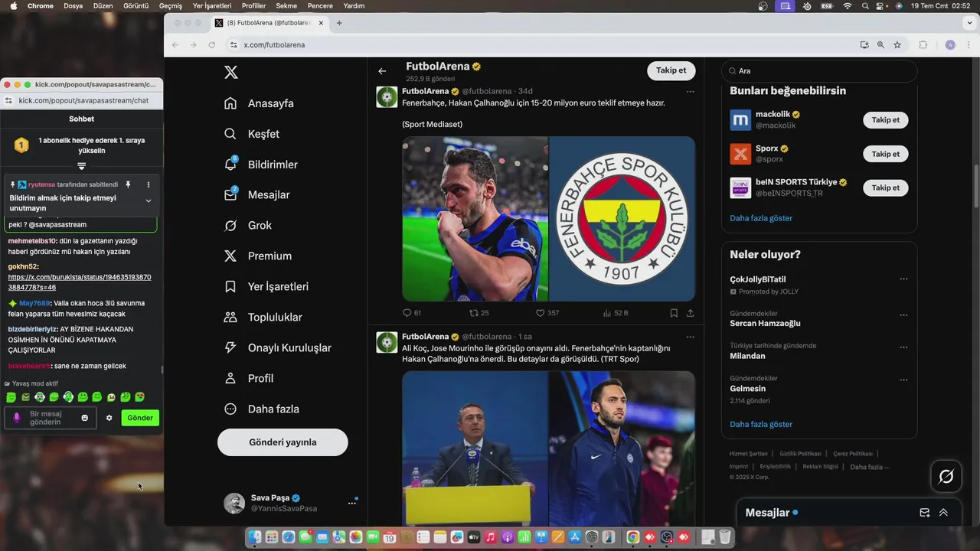Open more options for the 34d tweet
The height and width of the screenshot is (551, 980).
(691, 92)
